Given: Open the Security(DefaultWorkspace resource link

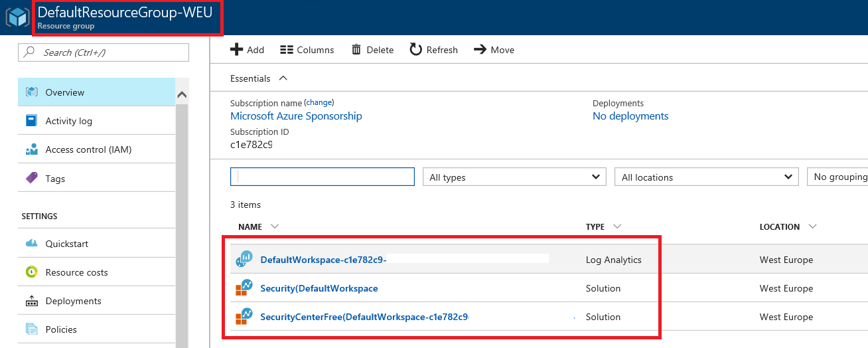Looking at the screenshot, I should pyautogui.click(x=319, y=288).
